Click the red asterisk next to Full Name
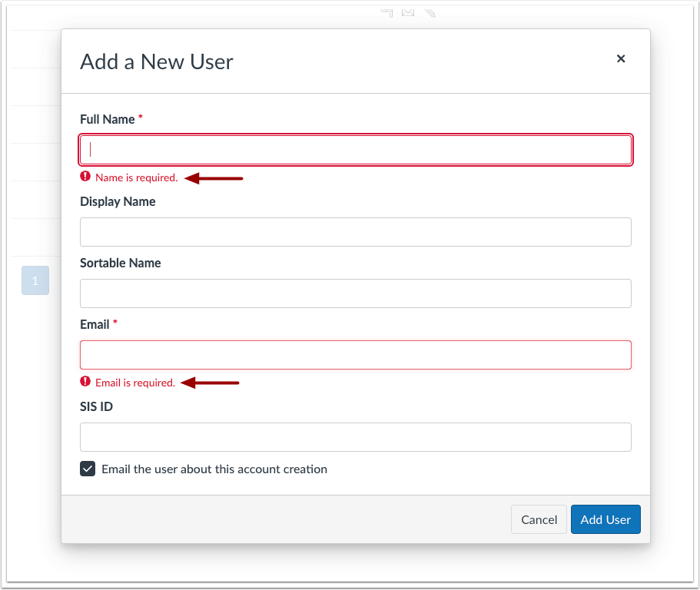This screenshot has height=590, width=700. [139, 115]
